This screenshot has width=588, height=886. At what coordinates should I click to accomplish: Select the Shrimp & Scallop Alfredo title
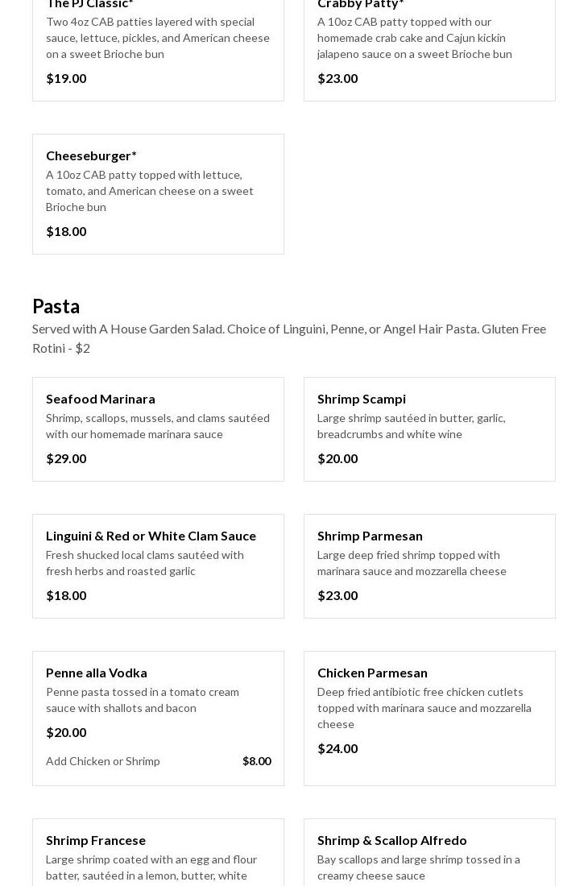pos(392,840)
